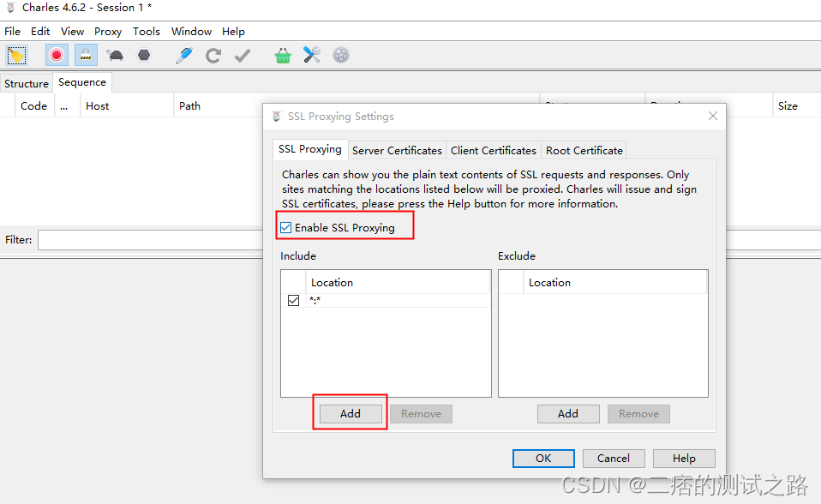The height and width of the screenshot is (504, 821).
Task: Click the green basket icon
Action: [x=283, y=55]
